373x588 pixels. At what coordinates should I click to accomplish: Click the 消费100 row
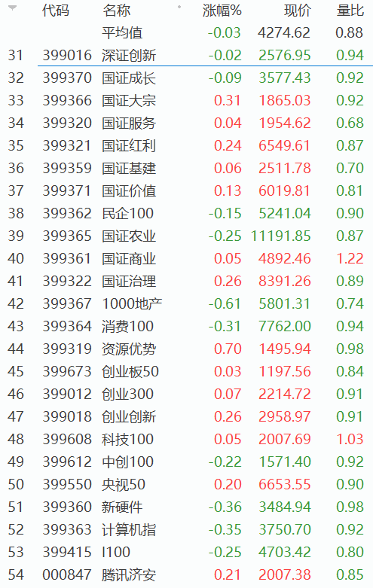[x=187, y=326]
